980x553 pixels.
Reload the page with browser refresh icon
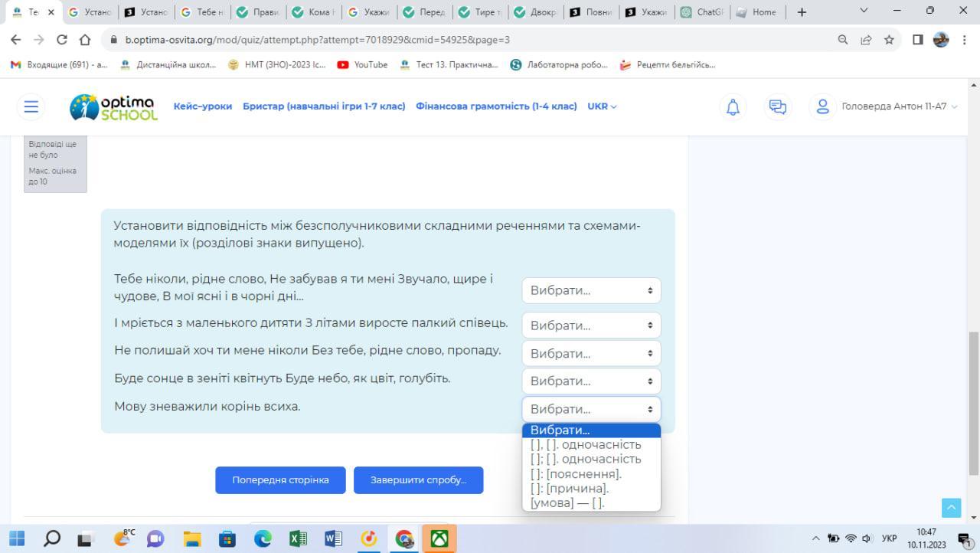pos(62,40)
